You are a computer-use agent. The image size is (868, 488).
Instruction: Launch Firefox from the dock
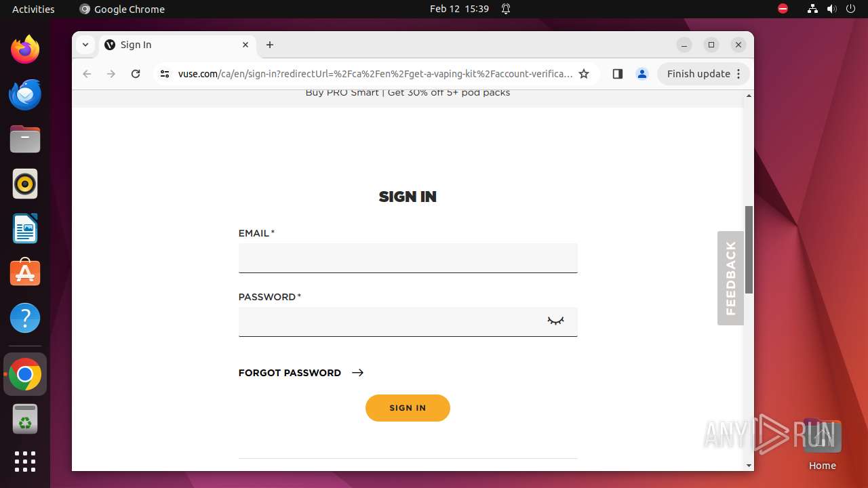click(25, 49)
